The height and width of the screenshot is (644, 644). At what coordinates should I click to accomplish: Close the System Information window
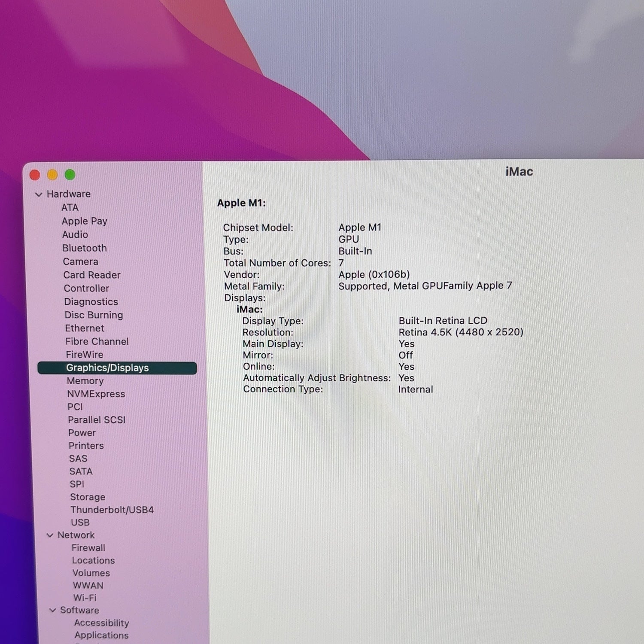click(35, 175)
